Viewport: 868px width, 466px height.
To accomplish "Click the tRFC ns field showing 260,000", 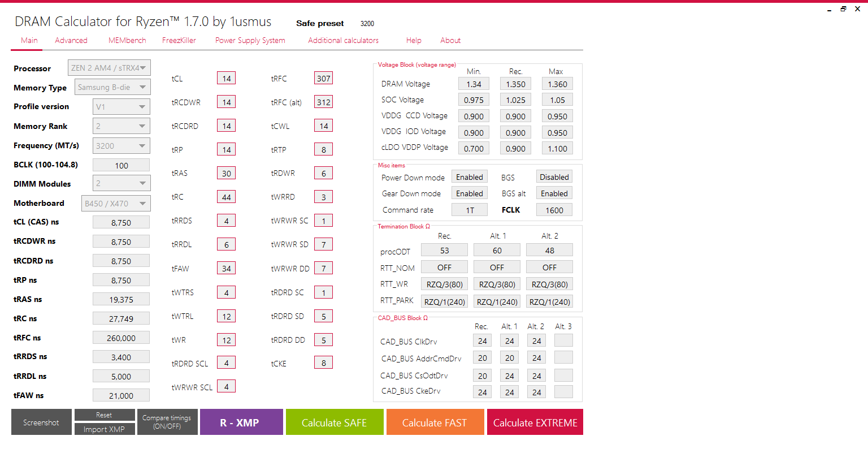I will 121,338.
